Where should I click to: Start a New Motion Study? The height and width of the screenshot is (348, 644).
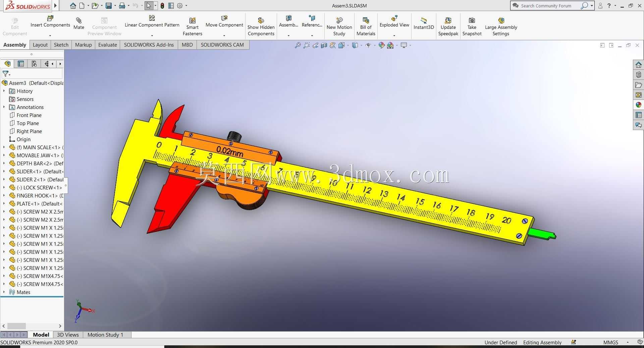tap(339, 26)
